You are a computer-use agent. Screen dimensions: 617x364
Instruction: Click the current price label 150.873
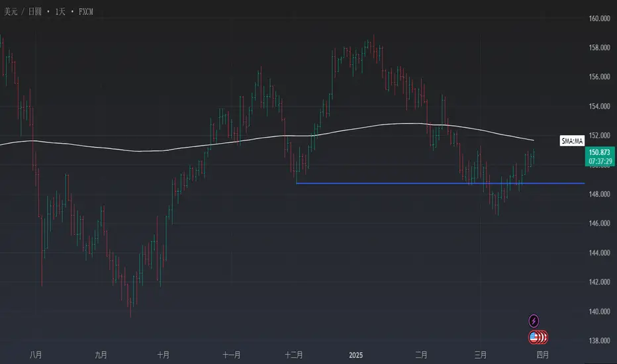point(599,152)
